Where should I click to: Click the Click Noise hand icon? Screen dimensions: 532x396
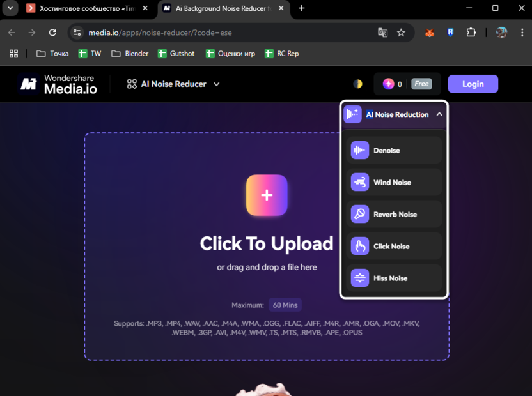tap(359, 246)
